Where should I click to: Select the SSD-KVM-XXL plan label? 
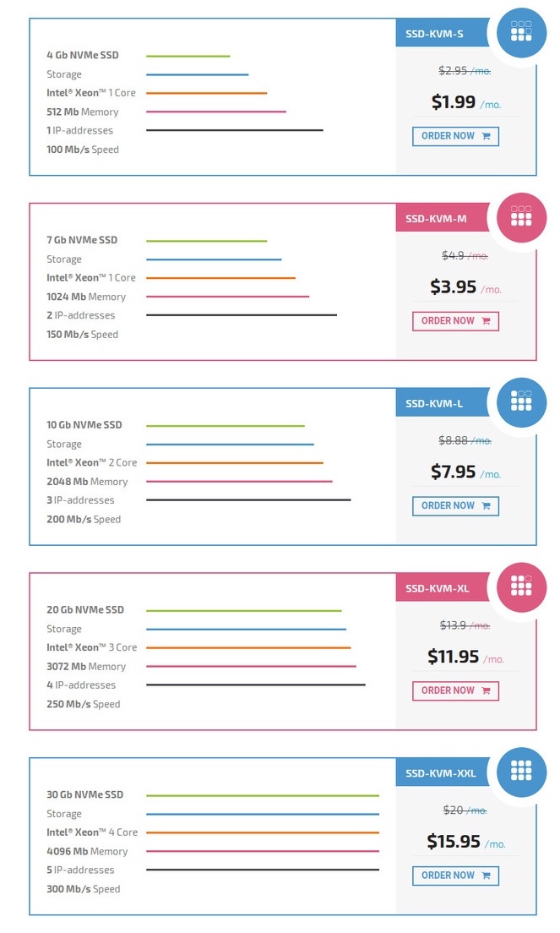click(x=441, y=773)
